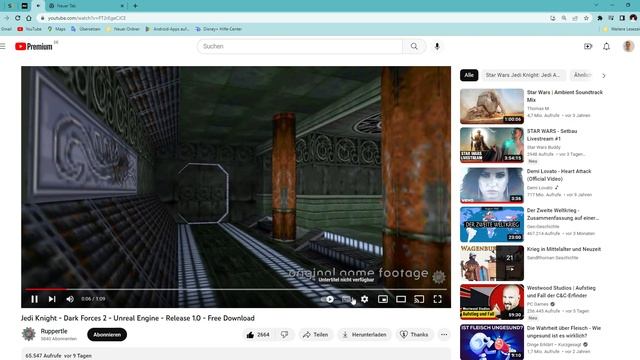This screenshot has height=360, width=640.
Task: Open Weitere Lesezeichen folder
Action: click(622, 29)
